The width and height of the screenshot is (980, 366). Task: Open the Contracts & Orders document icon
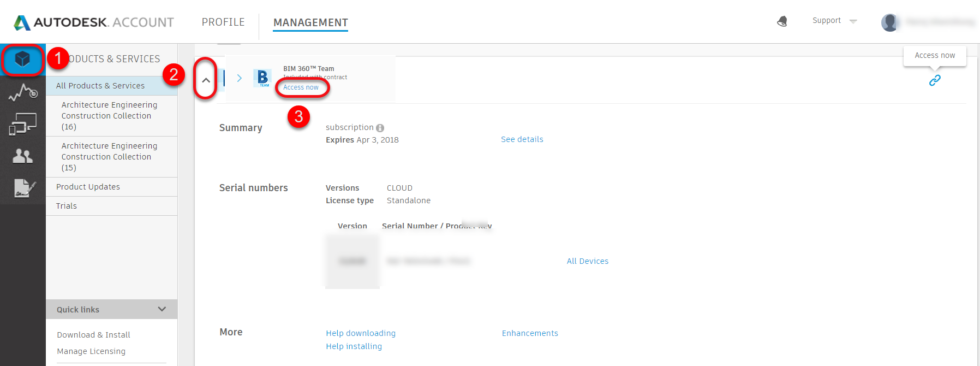[x=25, y=188]
